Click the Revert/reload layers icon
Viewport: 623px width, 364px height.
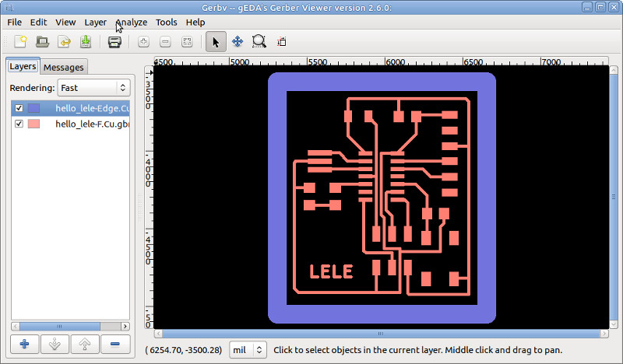pyautogui.click(x=64, y=42)
